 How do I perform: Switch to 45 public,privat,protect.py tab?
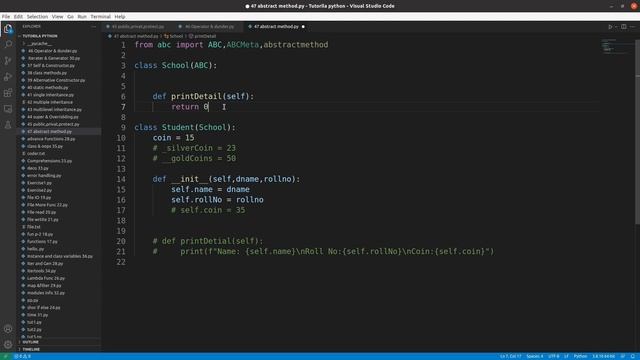138,27
